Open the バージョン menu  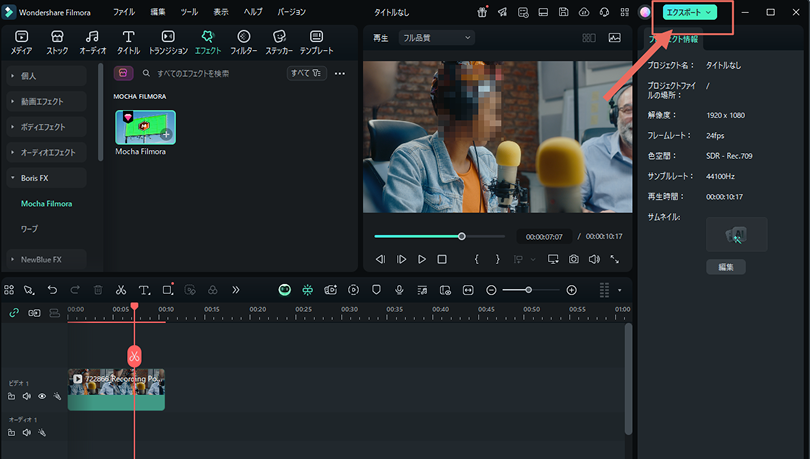(x=291, y=12)
